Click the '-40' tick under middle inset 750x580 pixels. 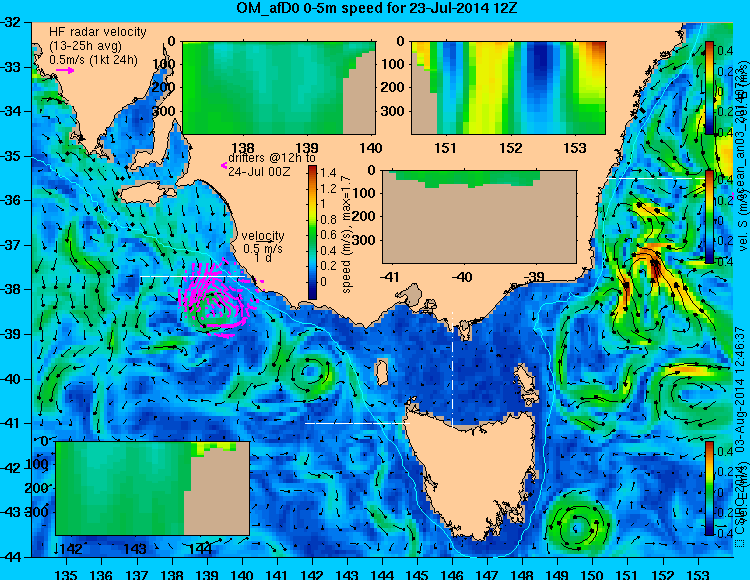(463, 276)
